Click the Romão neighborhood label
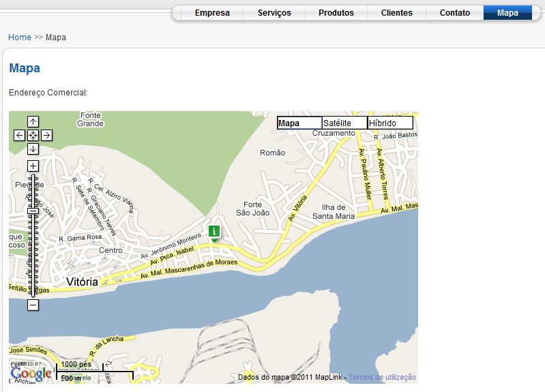Image resolution: width=545 pixels, height=392 pixels. 273,153
